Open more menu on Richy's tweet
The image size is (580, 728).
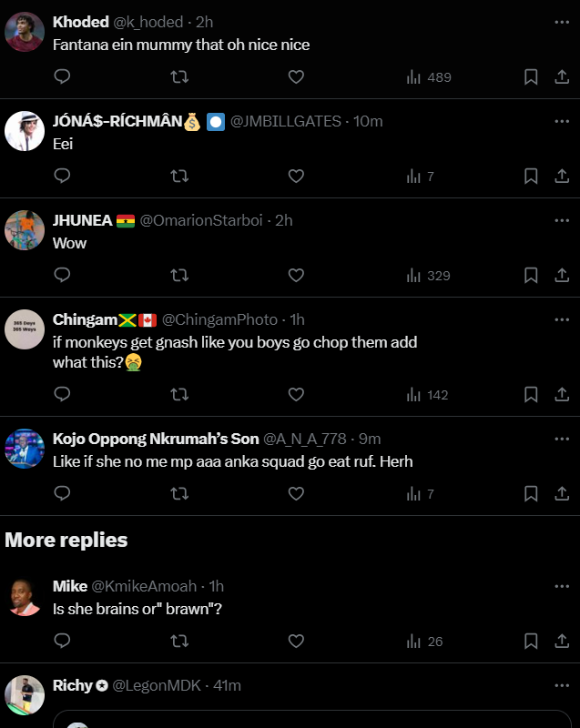(562, 685)
